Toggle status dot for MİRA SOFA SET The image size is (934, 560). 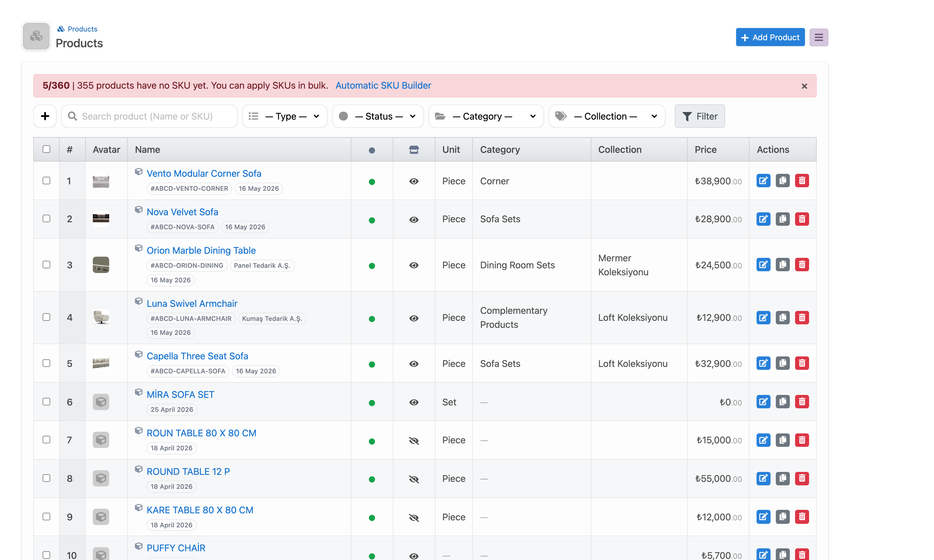click(372, 403)
